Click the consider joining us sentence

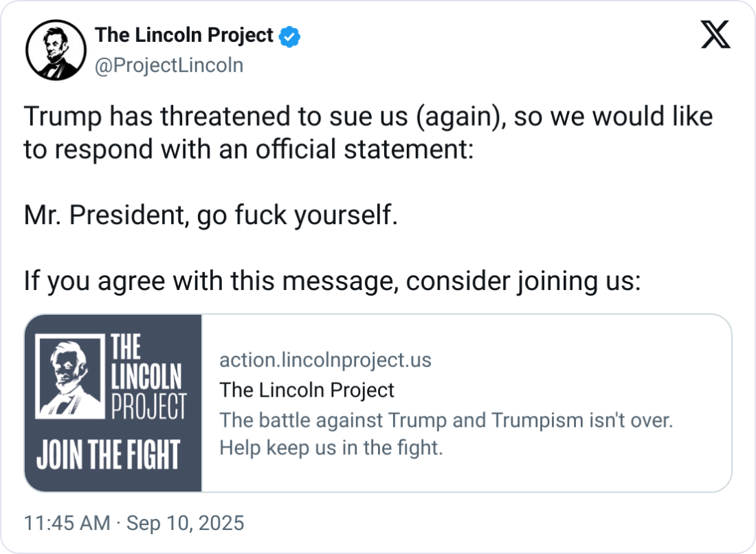tap(332, 281)
